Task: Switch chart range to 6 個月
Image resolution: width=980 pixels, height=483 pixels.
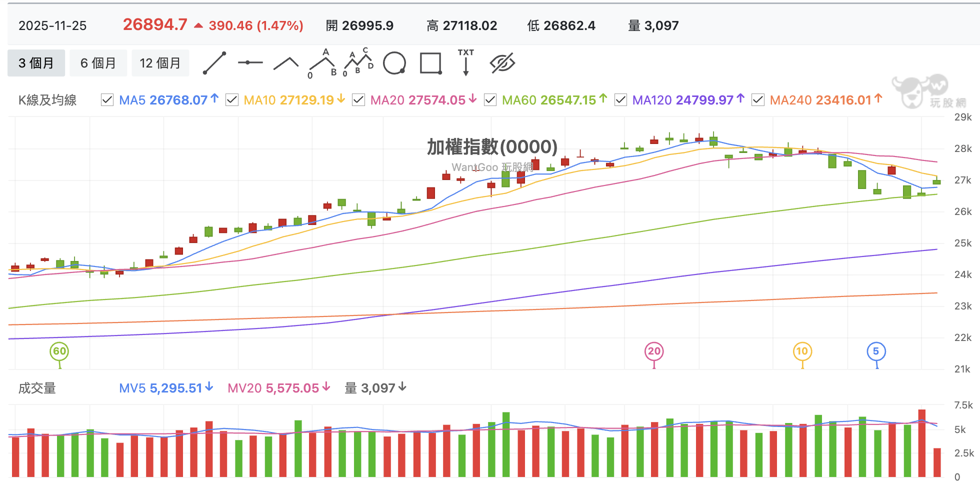Action: click(98, 63)
